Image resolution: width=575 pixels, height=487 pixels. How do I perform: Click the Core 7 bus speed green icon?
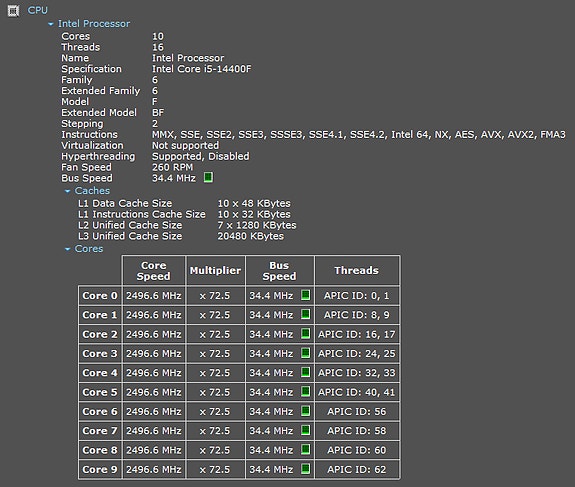[x=305, y=430]
